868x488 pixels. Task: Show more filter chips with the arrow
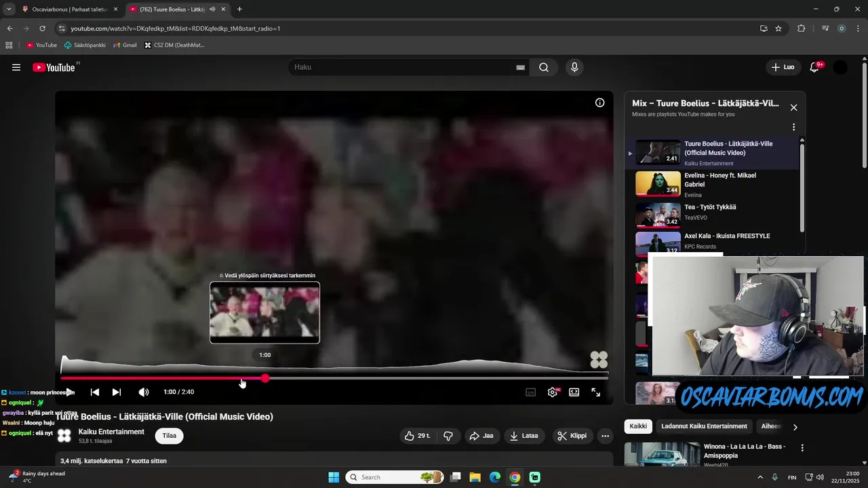(795, 427)
